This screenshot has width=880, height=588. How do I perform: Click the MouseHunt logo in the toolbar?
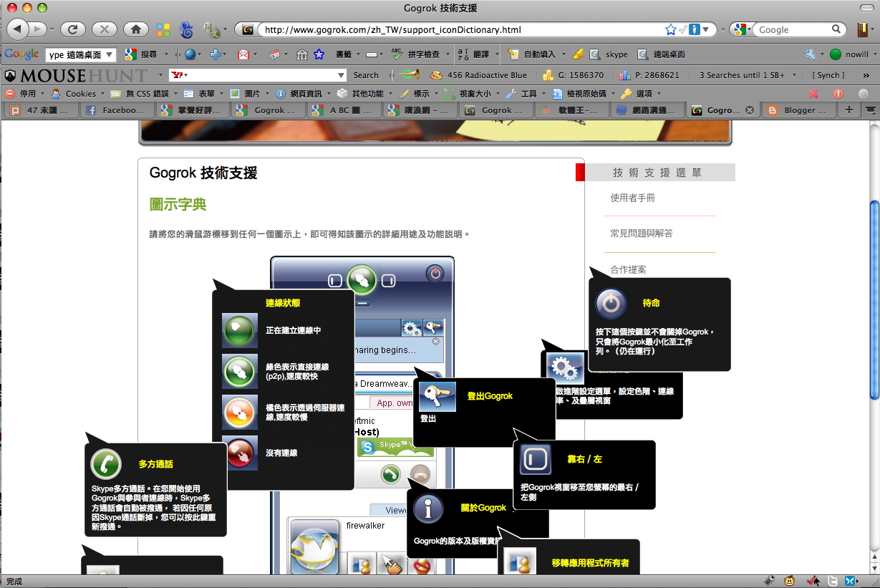[75, 74]
